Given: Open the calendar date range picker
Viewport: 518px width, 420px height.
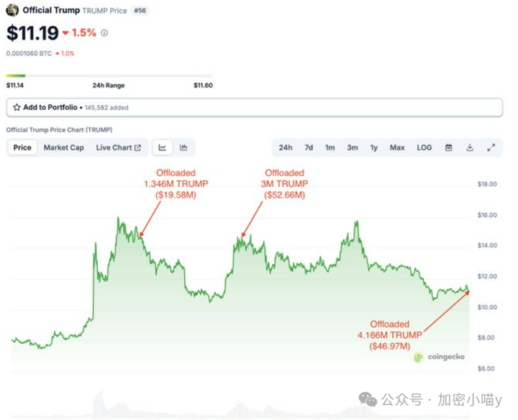Looking at the screenshot, I should 448,147.
